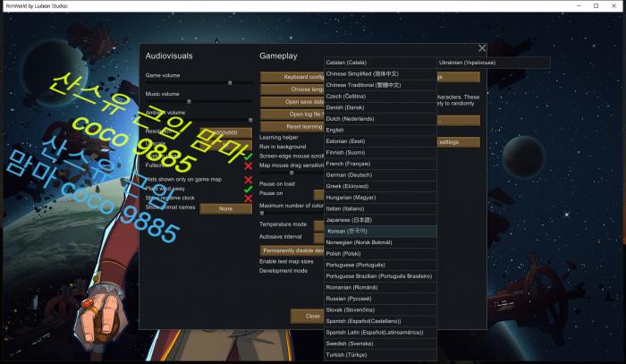Click the Choose language button

(x=292, y=89)
